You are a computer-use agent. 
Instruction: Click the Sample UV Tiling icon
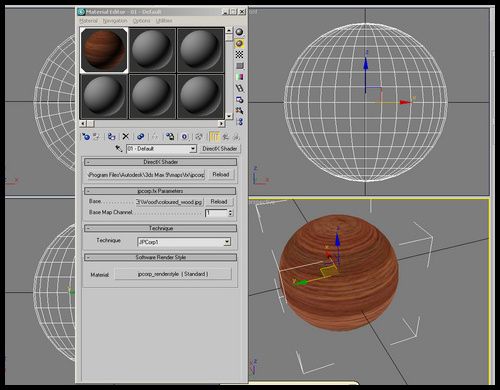pos(239,66)
